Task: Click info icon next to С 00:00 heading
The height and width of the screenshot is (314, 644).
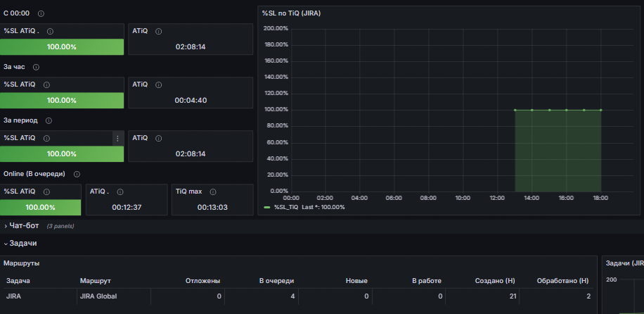Action: click(41, 14)
